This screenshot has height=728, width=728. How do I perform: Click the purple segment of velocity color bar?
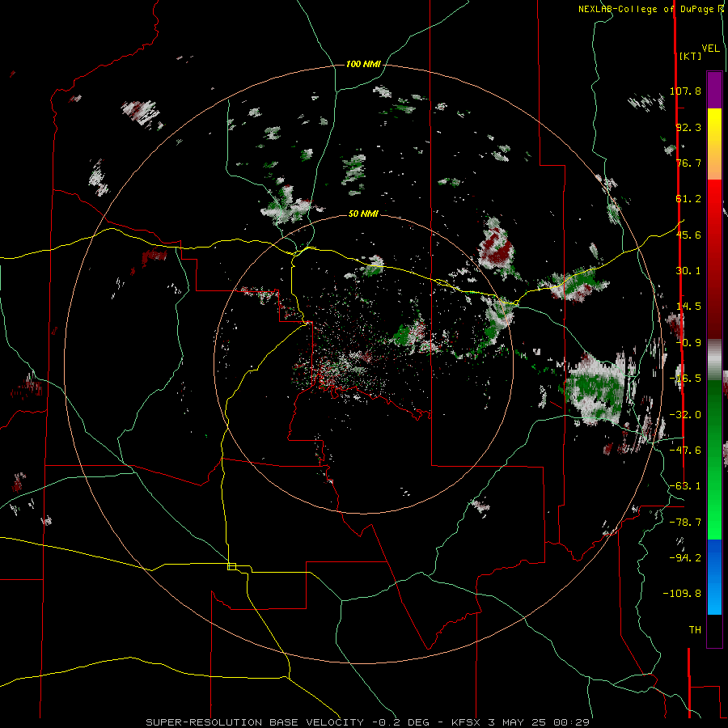[714, 90]
